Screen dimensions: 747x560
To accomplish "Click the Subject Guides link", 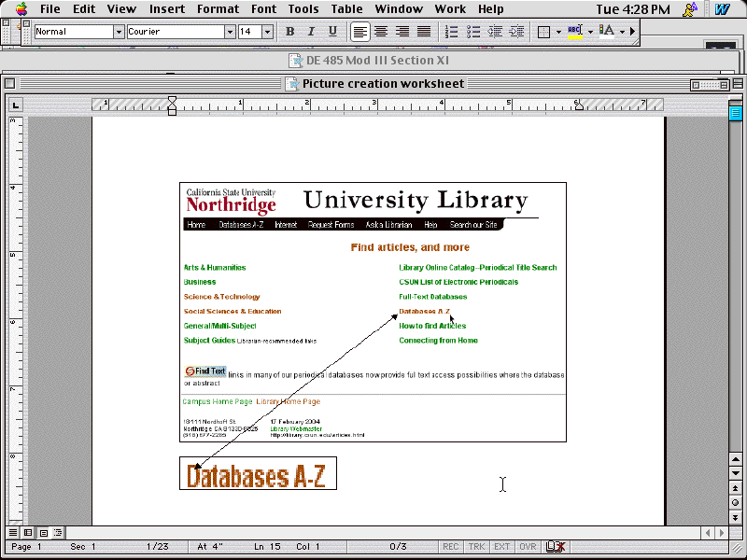I will (209, 341).
